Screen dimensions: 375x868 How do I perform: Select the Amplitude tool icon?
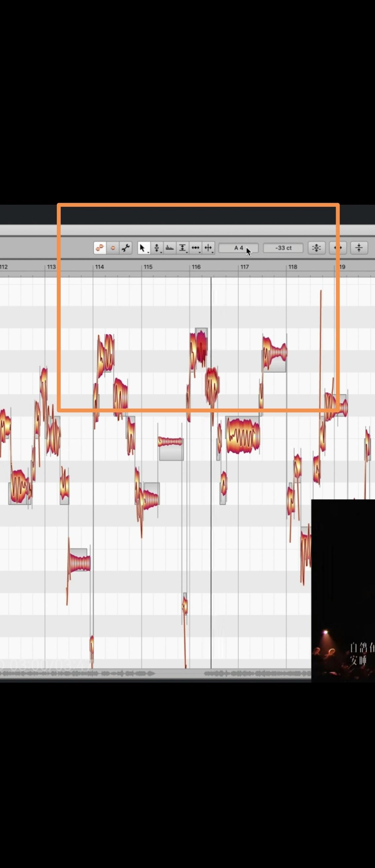183,248
